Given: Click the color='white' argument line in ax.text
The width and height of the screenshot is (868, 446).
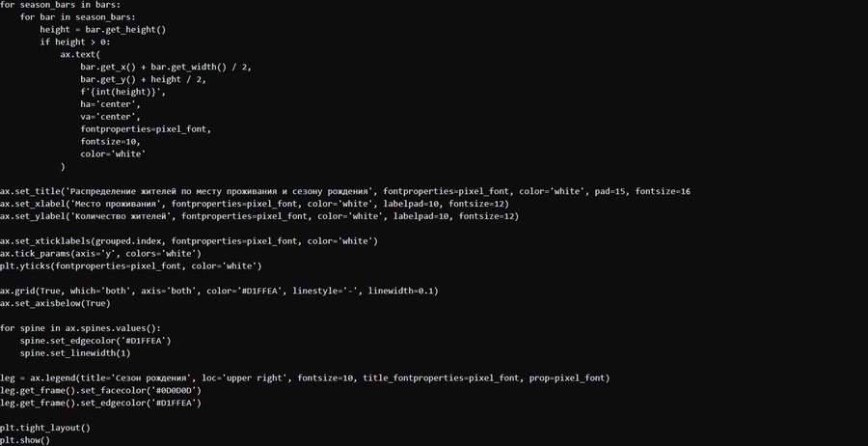Looking at the screenshot, I should (113, 153).
